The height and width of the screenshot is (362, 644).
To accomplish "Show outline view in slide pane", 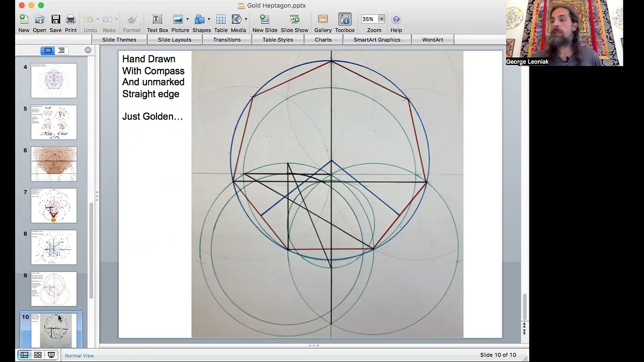I will (x=61, y=50).
